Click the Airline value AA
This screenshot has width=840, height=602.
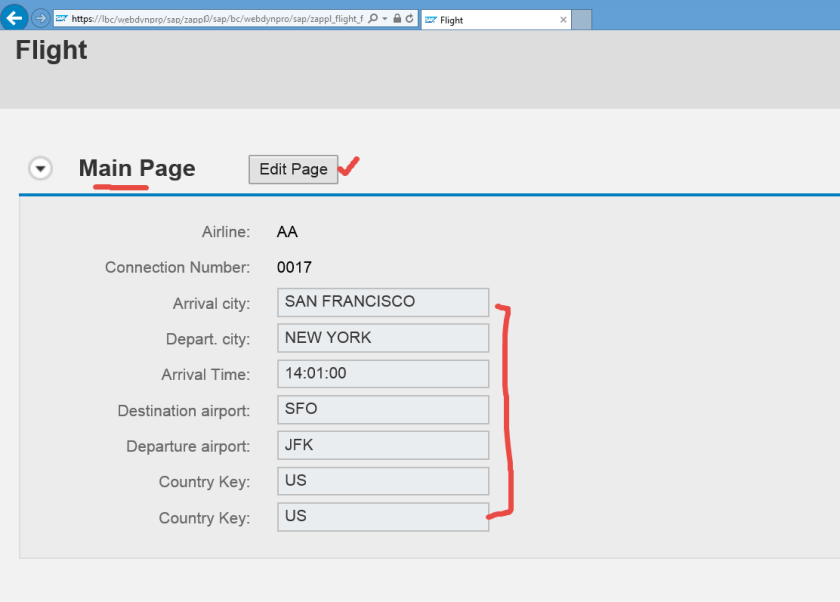(x=287, y=232)
